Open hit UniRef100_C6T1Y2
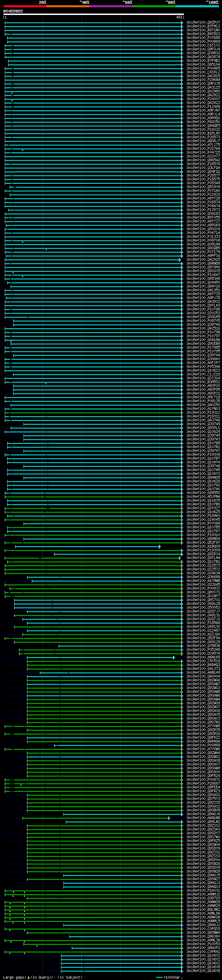The width and height of the screenshot is (222, 980). click(203, 45)
